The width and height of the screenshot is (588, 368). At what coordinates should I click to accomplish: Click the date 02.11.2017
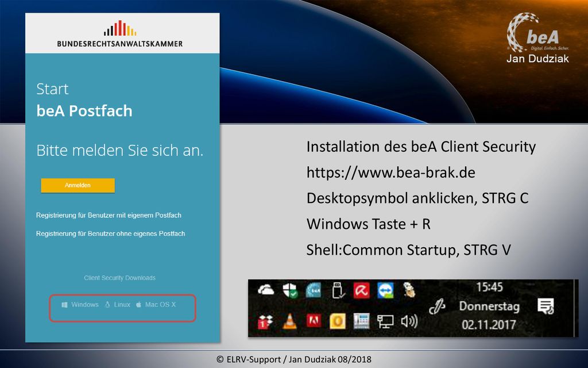pyautogui.click(x=489, y=324)
